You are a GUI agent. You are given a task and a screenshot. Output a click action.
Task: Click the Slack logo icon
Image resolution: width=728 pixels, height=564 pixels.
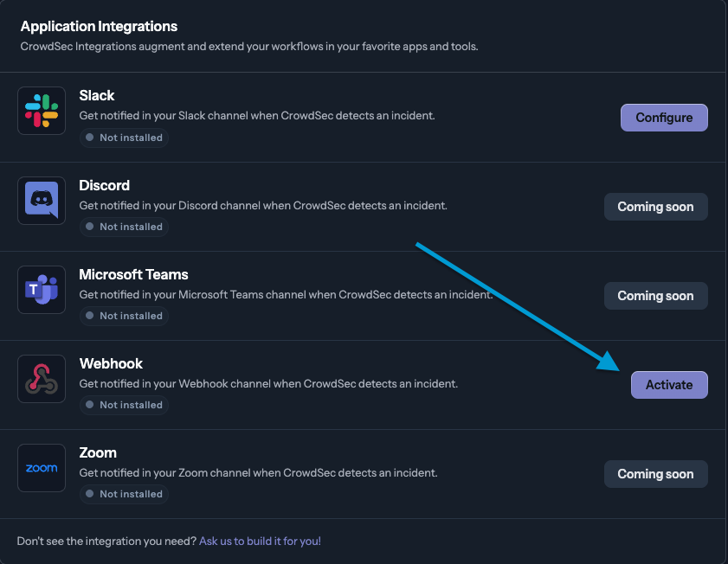pyautogui.click(x=42, y=111)
